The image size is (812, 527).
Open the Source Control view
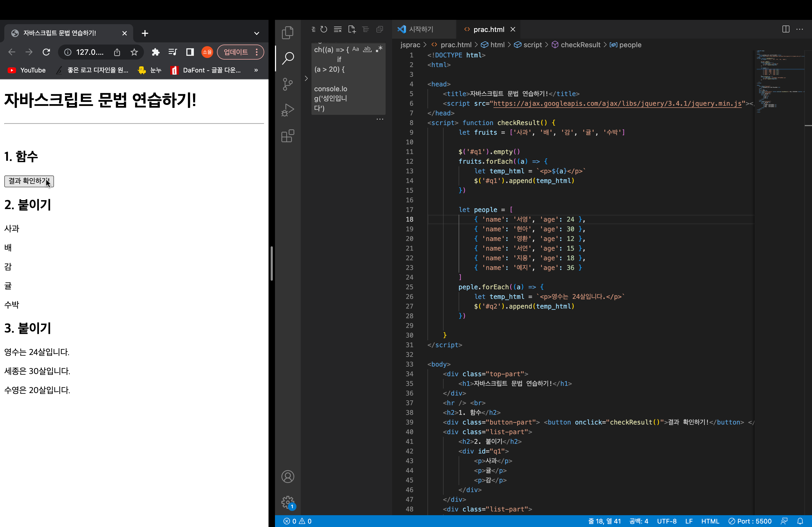(288, 84)
